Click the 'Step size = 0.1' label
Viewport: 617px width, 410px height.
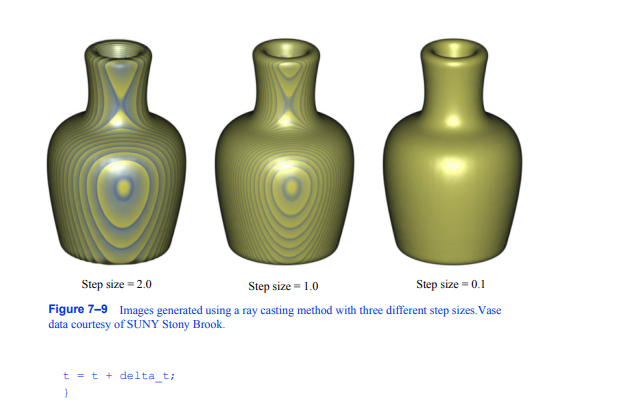click(451, 284)
